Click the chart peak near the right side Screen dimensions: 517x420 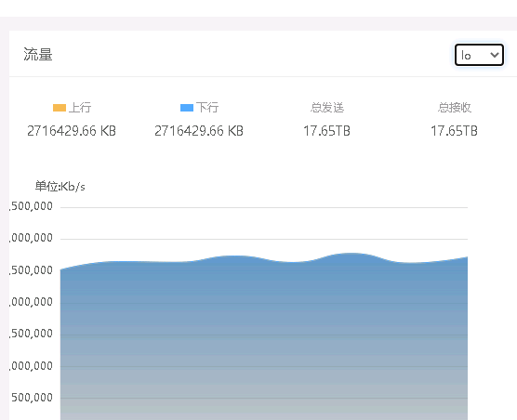click(351, 254)
